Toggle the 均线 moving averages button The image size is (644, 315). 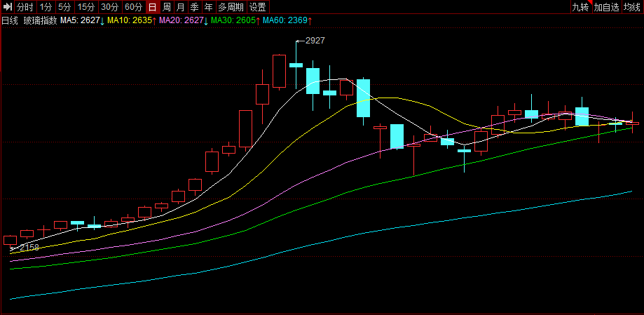633,7
